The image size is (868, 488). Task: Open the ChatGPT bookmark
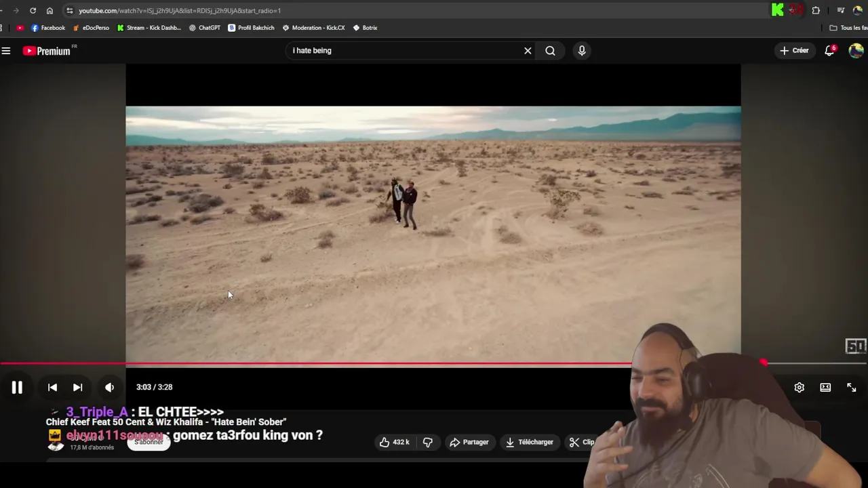coord(205,28)
